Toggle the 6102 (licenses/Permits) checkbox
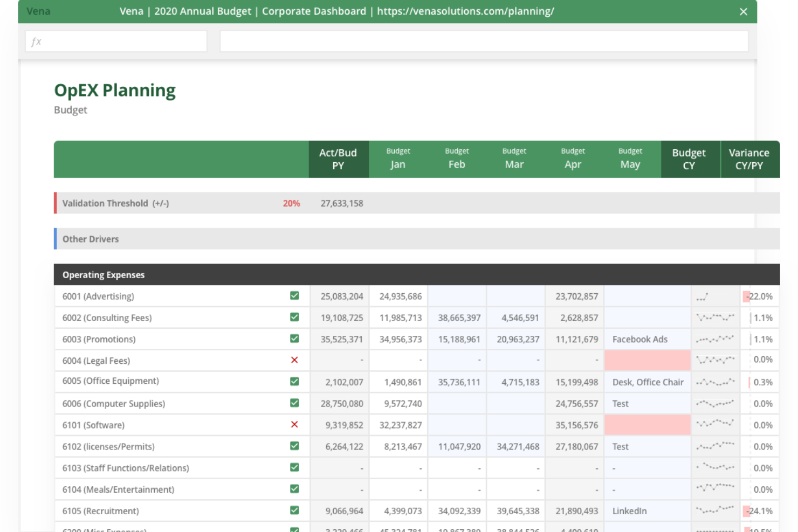 click(294, 446)
